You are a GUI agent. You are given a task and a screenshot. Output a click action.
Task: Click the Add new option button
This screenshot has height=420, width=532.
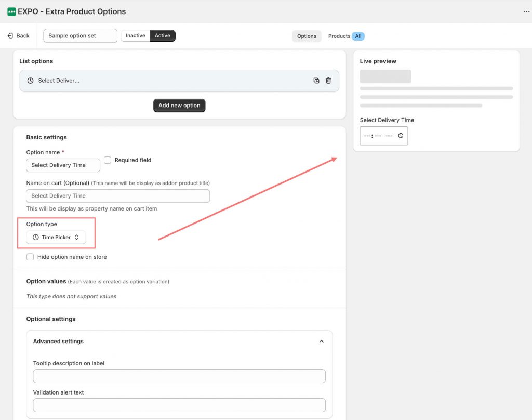(179, 106)
